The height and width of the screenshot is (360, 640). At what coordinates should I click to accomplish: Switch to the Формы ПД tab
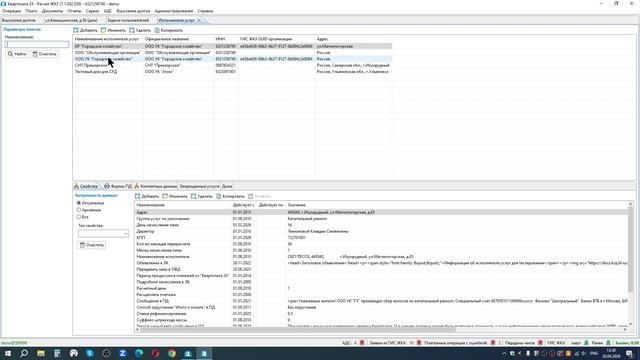coord(118,186)
